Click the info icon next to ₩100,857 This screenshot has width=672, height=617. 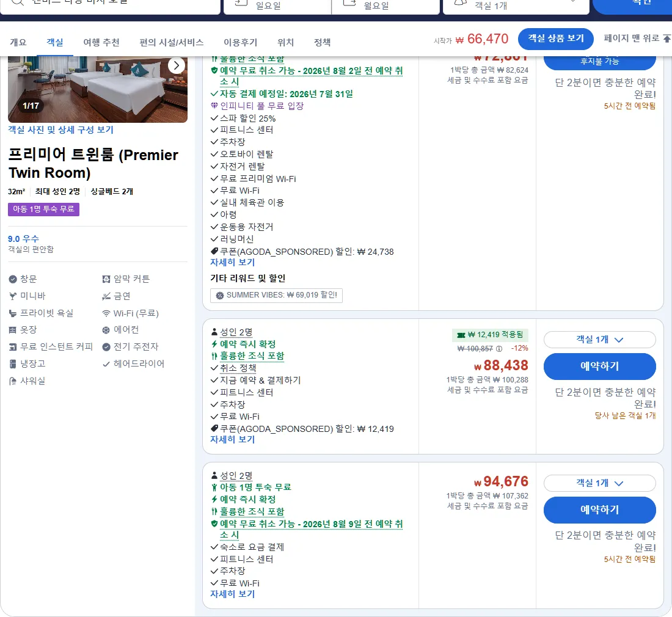point(499,349)
